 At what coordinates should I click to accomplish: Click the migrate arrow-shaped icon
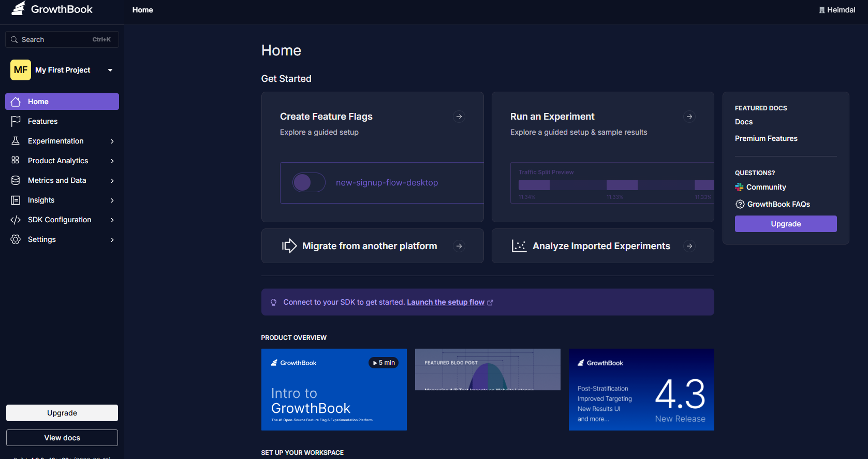(x=289, y=246)
